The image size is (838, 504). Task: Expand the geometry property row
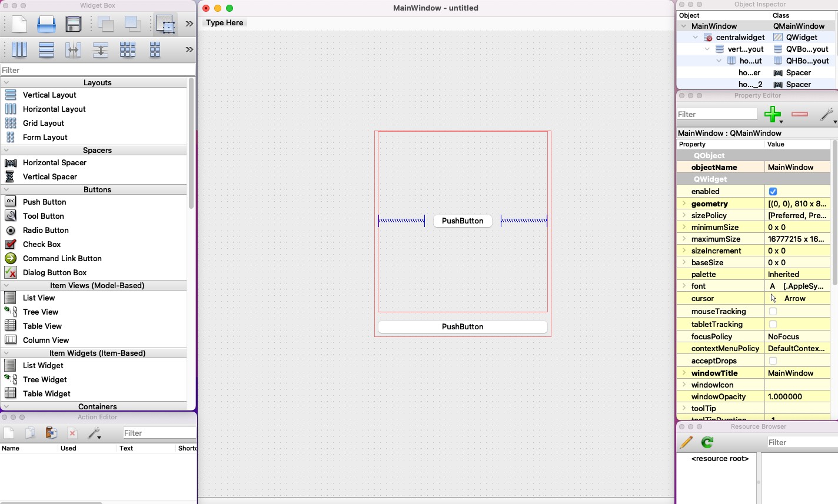coord(684,203)
